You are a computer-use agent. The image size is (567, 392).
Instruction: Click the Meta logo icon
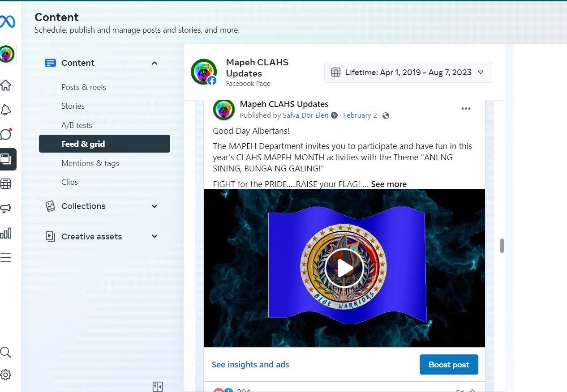7,21
